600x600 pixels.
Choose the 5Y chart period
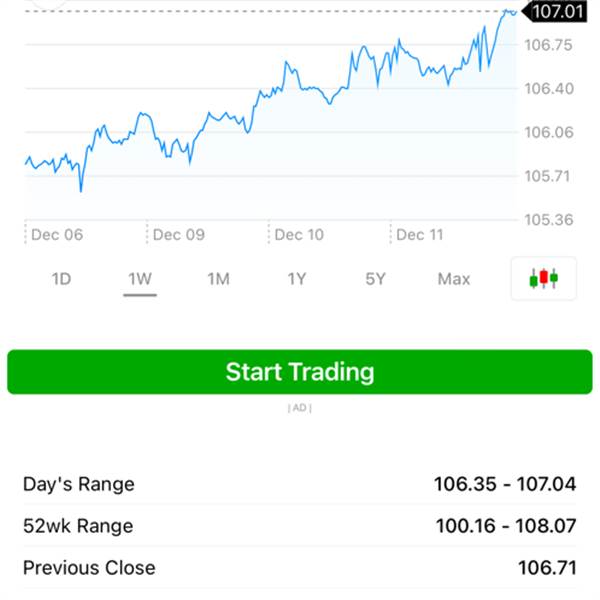pyautogui.click(x=375, y=279)
